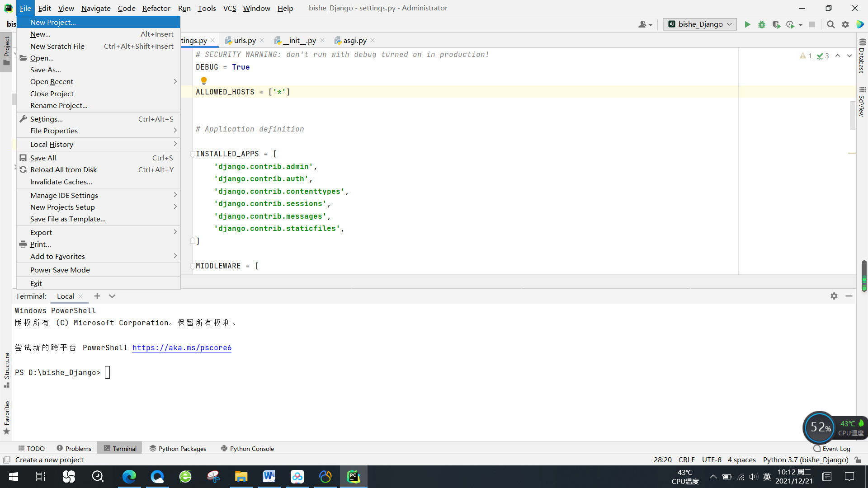Toggle Power Save Mode
The width and height of the screenshot is (868, 488).
pos(60,270)
